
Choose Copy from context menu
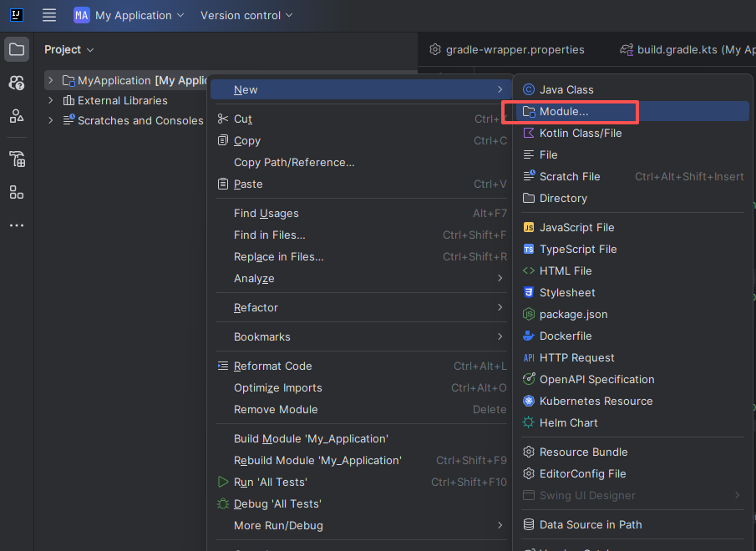[361, 140]
